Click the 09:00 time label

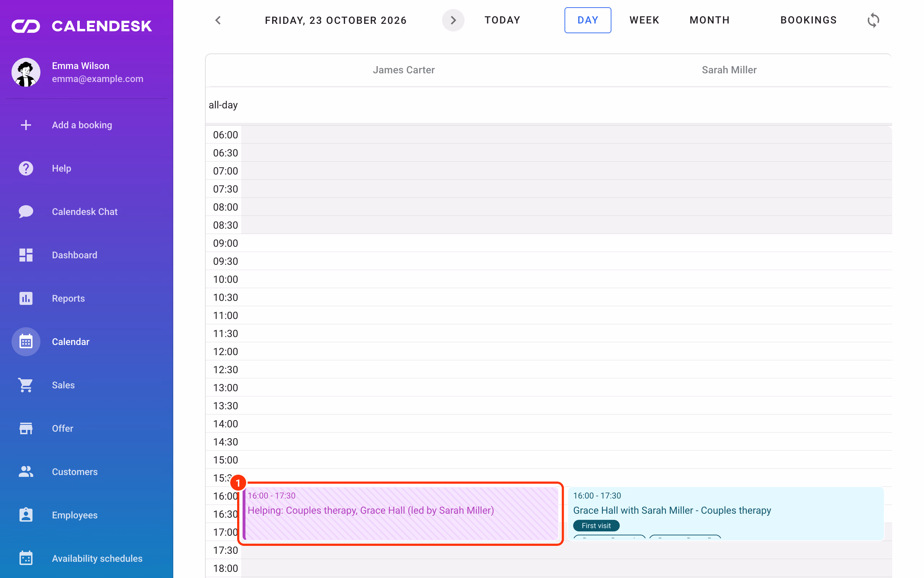(x=225, y=243)
